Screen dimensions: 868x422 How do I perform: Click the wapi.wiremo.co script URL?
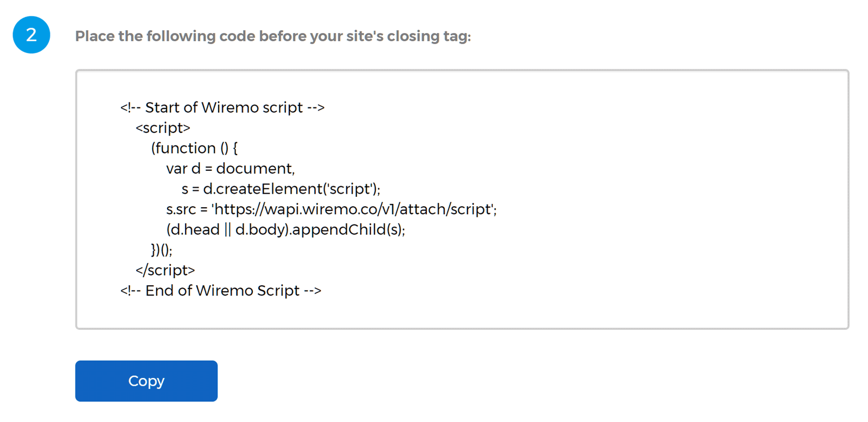pos(354,209)
